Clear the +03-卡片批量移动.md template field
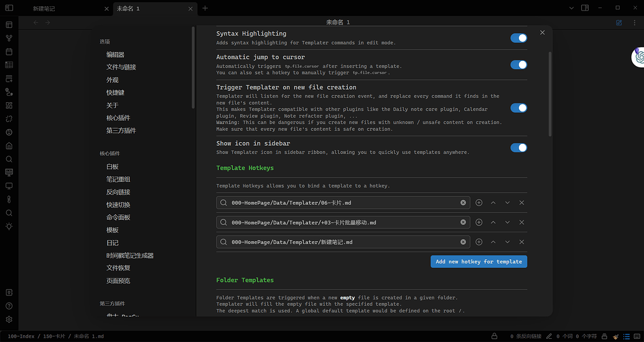 tap(464, 222)
